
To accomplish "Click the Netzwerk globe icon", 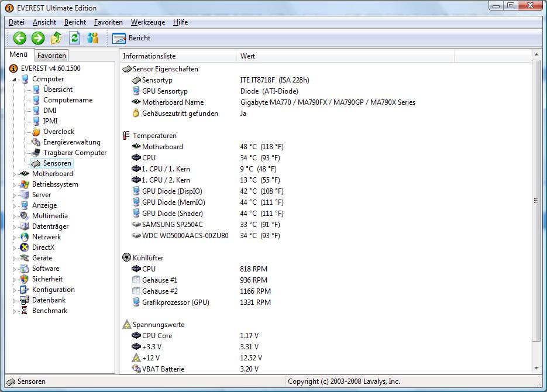I will coord(25,237).
